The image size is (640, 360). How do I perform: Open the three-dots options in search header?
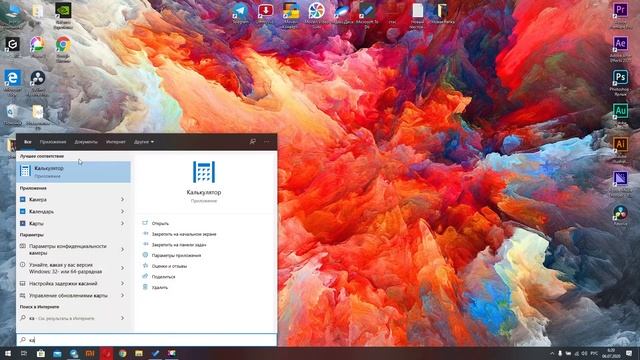(x=267, y=142)
